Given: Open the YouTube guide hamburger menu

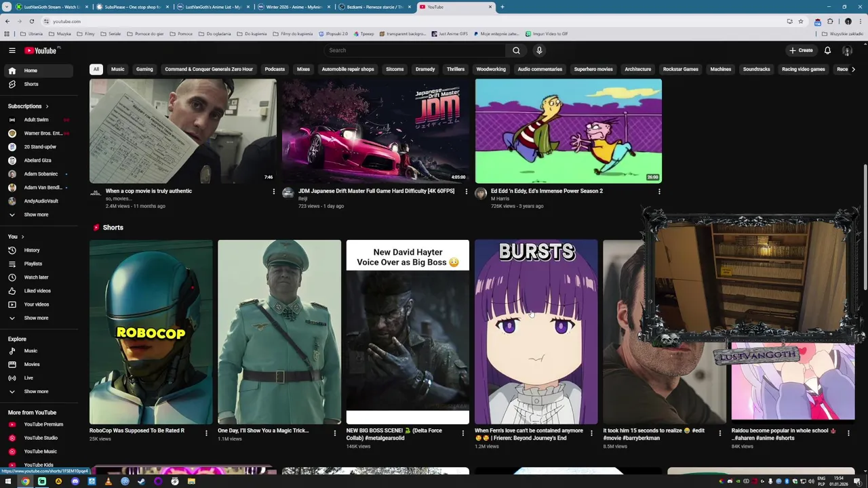Looking at the screenshot, I should tap(12, 50).
